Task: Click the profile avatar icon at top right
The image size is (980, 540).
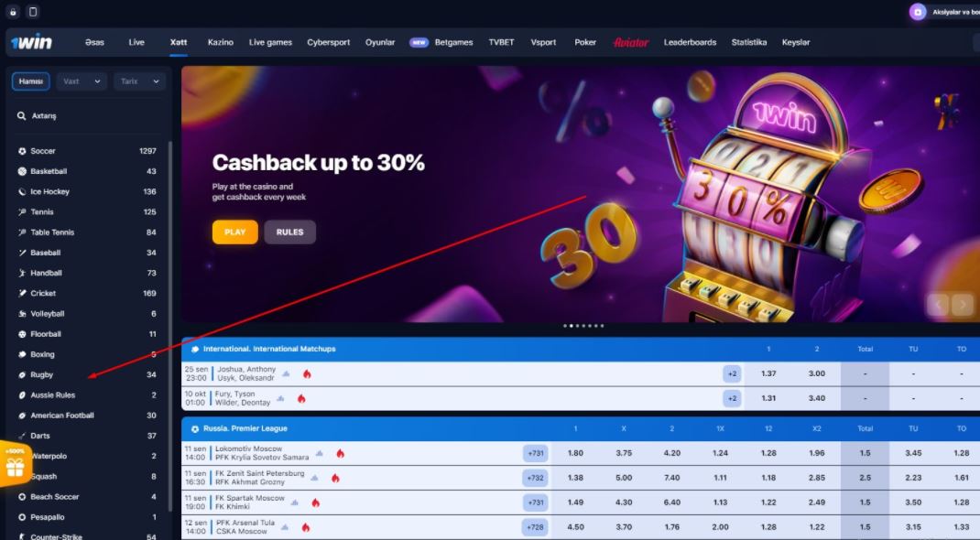Action: (918, 12)
